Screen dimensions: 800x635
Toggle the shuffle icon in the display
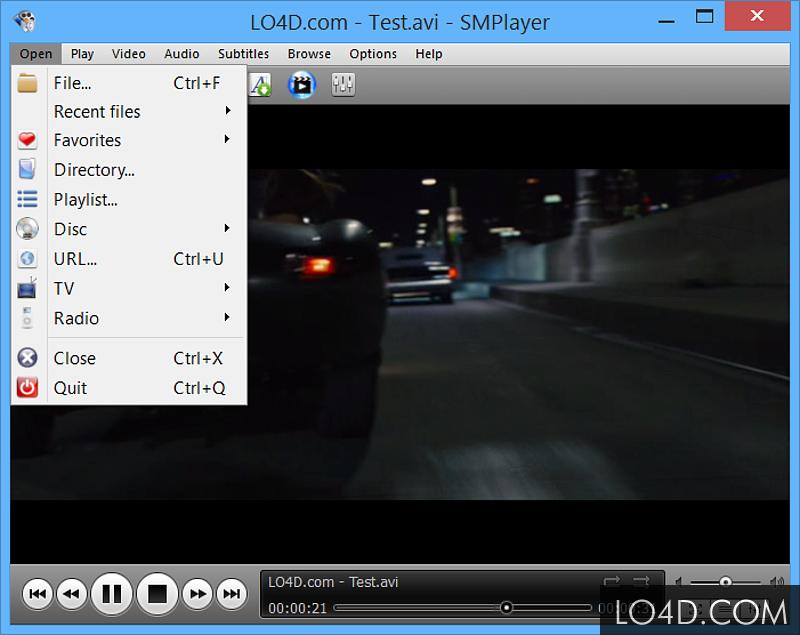[641, 581]
